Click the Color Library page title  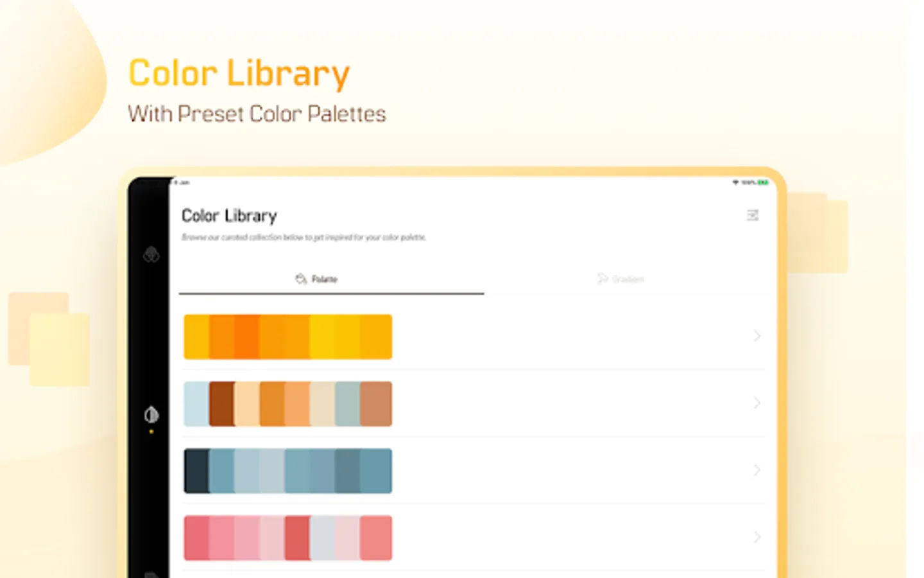pyautogui.click(x=229, y=216)
